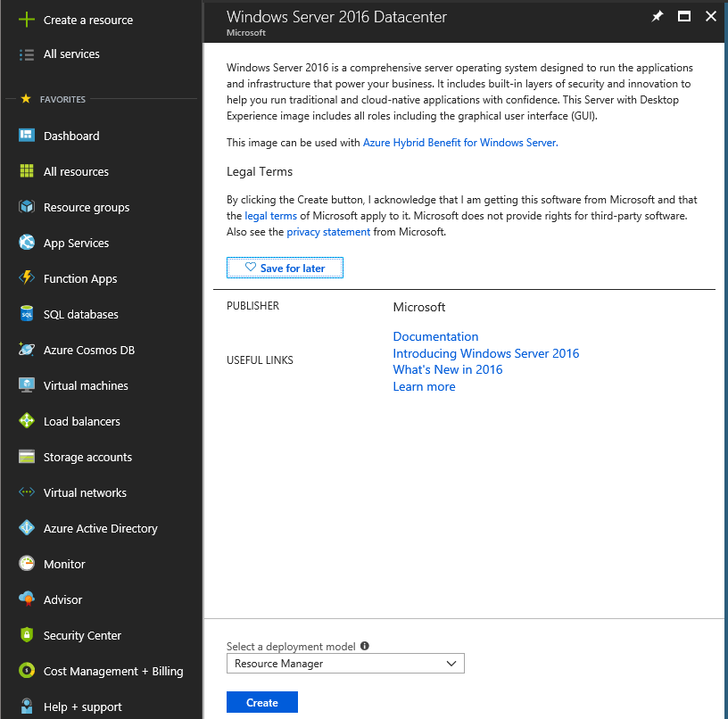Click the Create a resource label
The width and height of the screenshot is (728, 719).
coord(88,20)
